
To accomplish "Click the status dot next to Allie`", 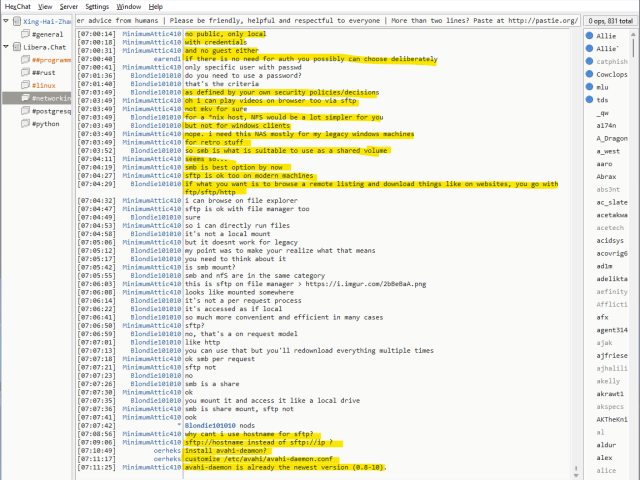I will (x=589, y=48).
